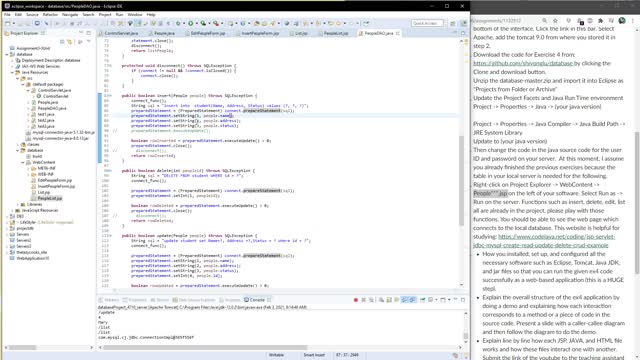Viewport: 640px width, 360px height.
Task: Open the github.com database link in browser
Action: 523,63
